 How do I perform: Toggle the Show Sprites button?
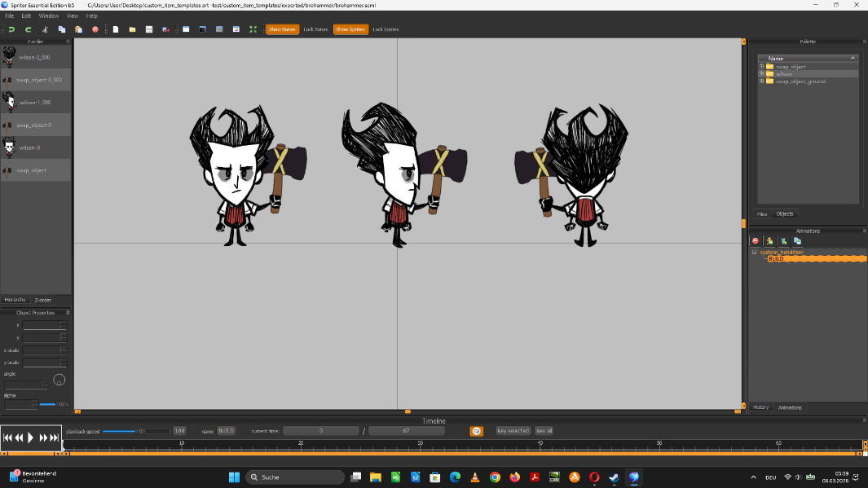coord(350,29)
